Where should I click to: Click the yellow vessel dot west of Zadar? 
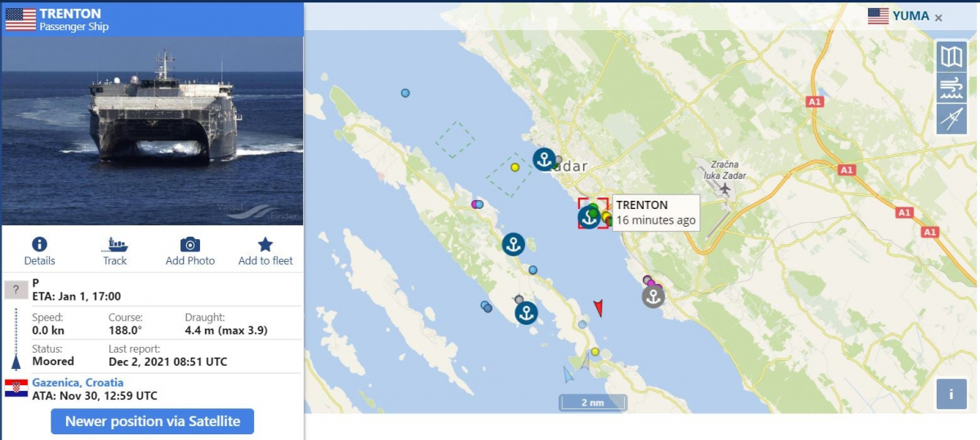514,167
